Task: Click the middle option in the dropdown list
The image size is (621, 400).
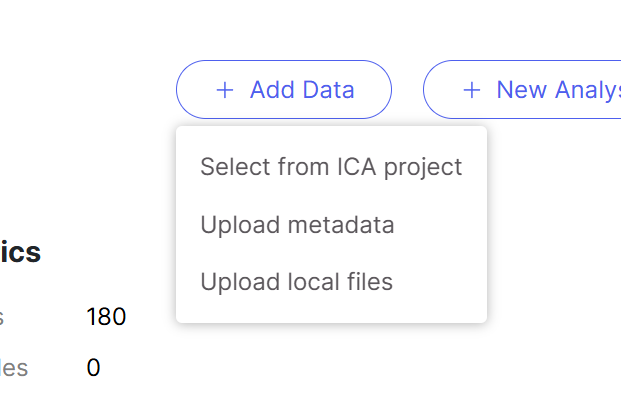Action: (297, 225)
